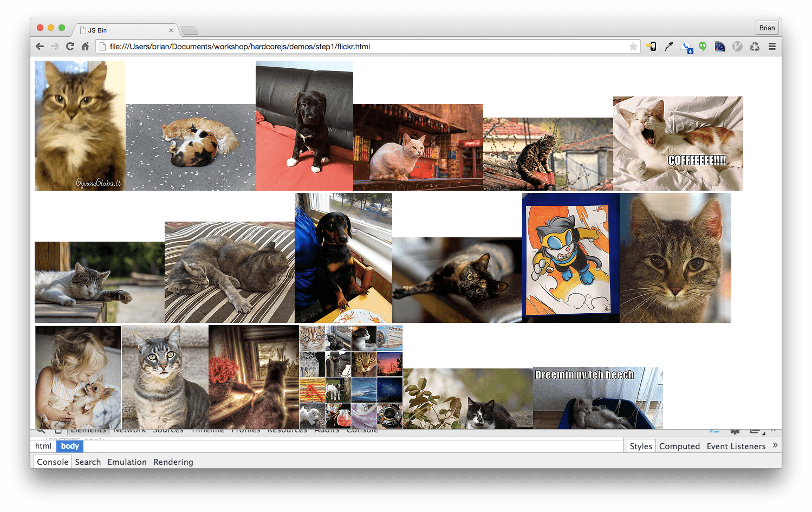This screenshot has height=512, width=812.
Task: Click the COFFFEEEE yawning cat image
Action: tap(678, 144)
